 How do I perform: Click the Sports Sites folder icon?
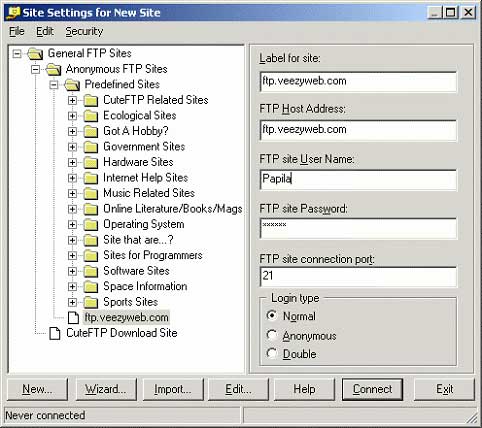coord(90,302)
